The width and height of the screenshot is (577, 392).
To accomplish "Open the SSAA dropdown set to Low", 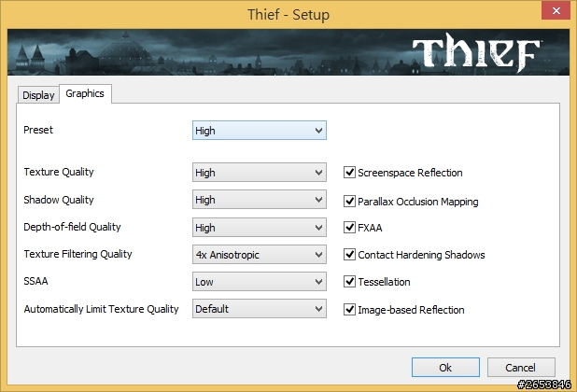I will tap(259, 282).
